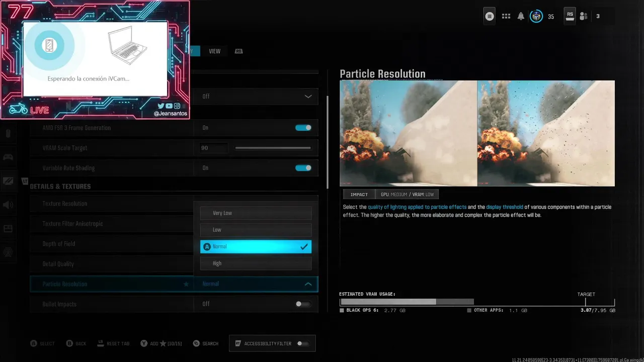
Task: Click the estimated VRAM usage bar
Action: coord(477,302)
